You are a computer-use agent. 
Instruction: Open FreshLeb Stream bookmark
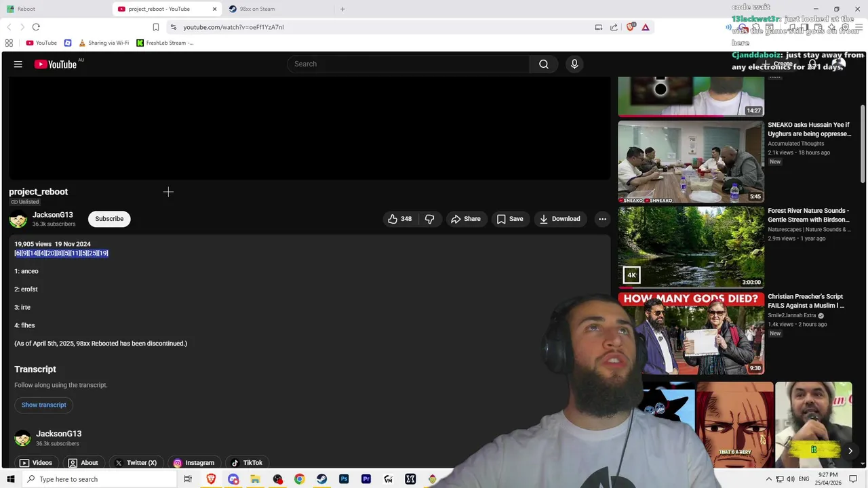(x=165, y=43)
